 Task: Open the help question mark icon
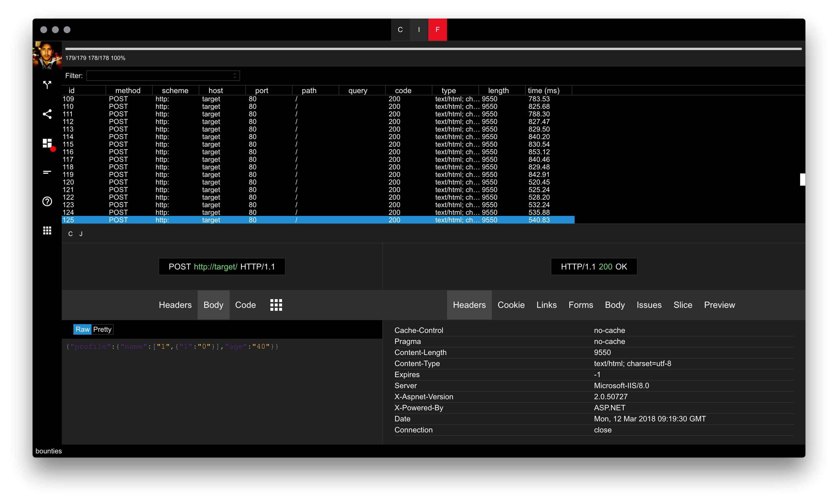[x=47, y=201]
